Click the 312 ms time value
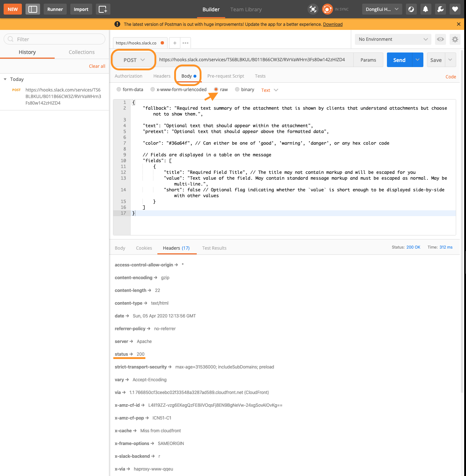 (x=446, y=247)
